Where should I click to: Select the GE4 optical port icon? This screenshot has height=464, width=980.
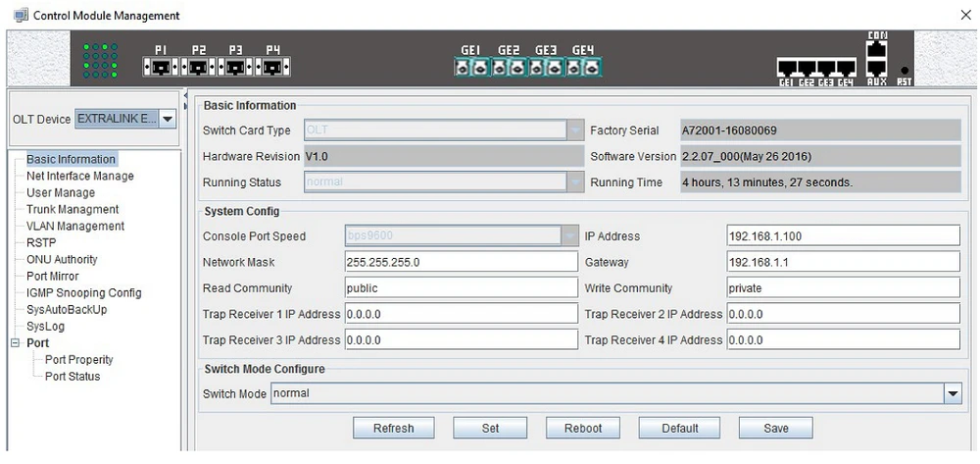tap(583, 69)
